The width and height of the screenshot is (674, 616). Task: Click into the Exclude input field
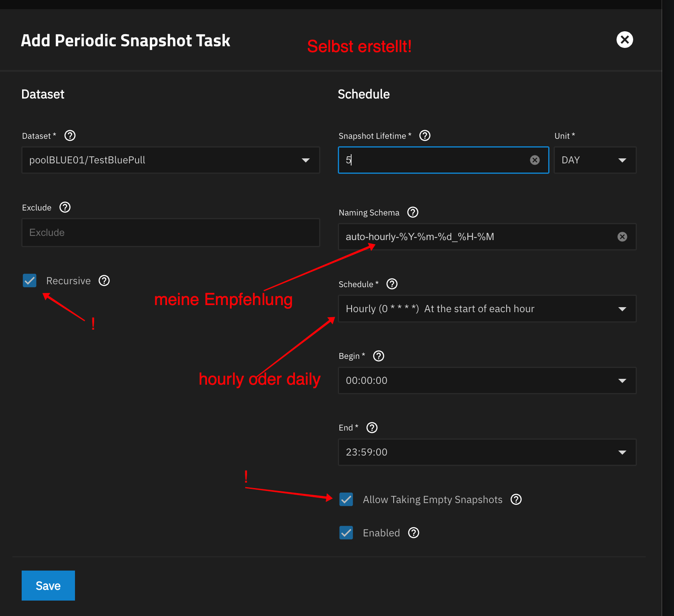pyautogui.click(x=171, y=233)
